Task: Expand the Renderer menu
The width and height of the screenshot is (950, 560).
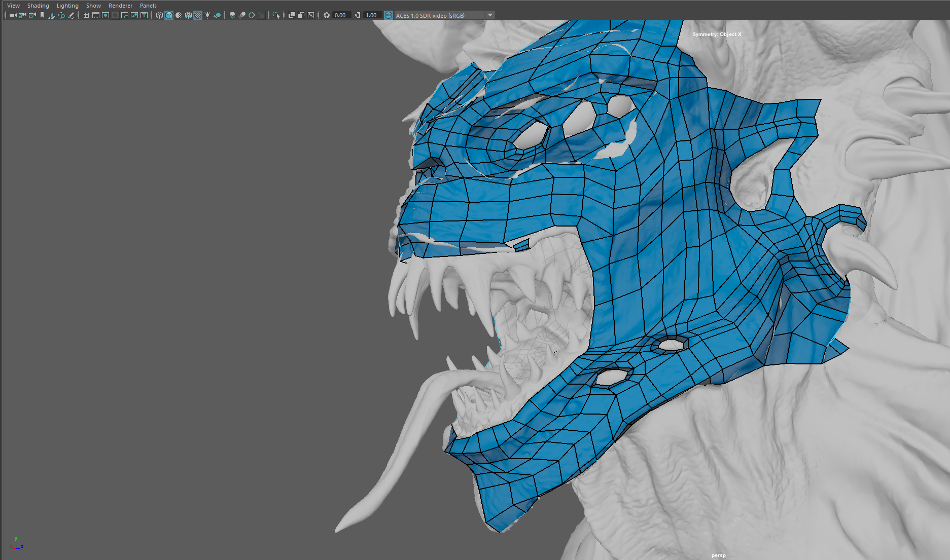Action: pos(120,6)
